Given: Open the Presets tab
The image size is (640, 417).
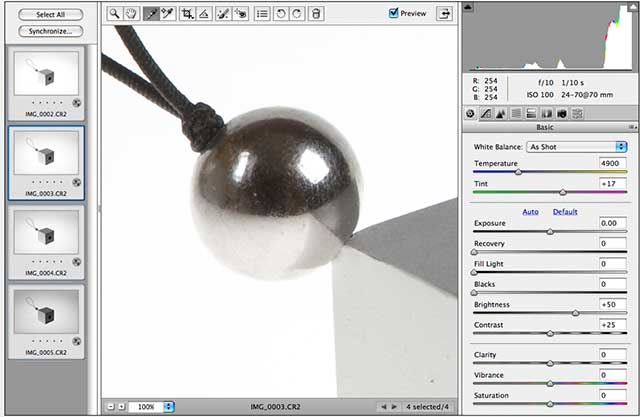Looking at the screenshot, I should 577,113.
